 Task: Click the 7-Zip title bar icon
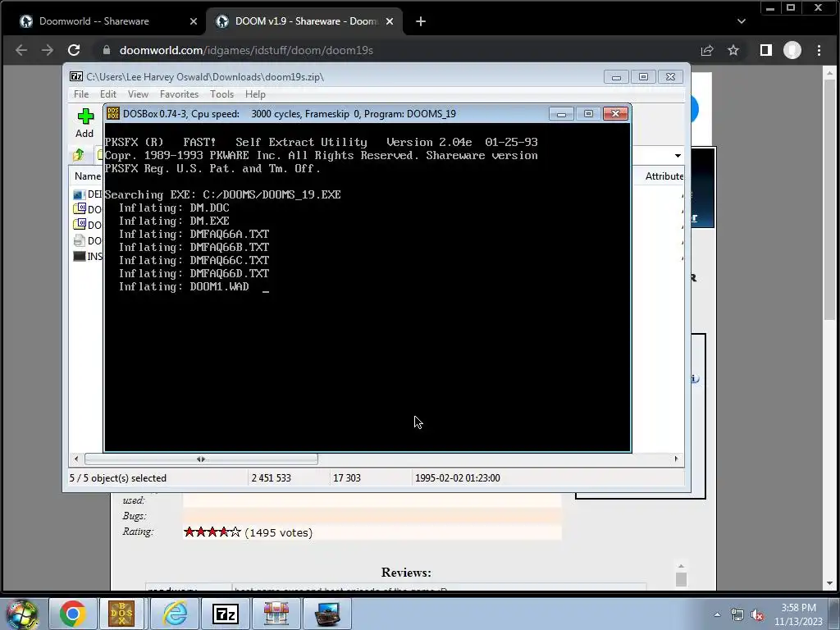coord(76,76)
